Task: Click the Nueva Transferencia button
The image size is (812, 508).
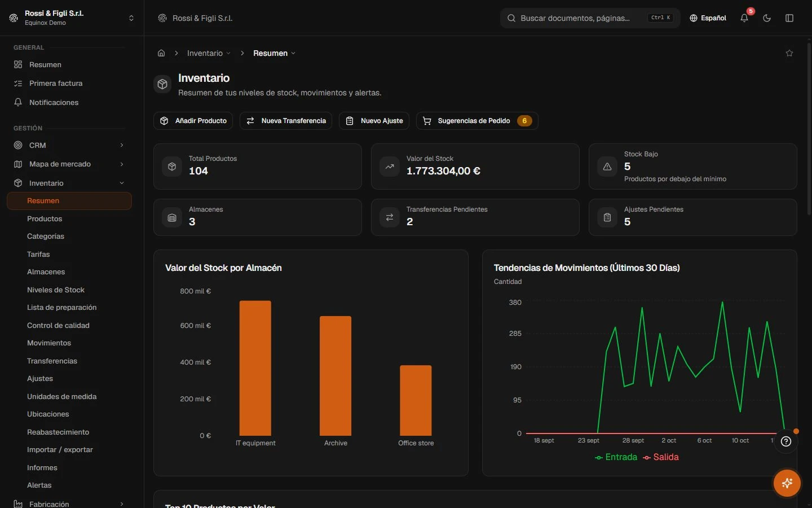Action: [x=286, y=121]
